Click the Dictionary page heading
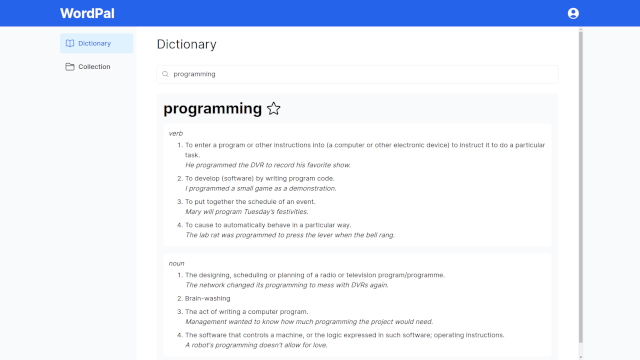Viewport: 640px width, 360px height. pyautogui.click(x=187, y=44)
